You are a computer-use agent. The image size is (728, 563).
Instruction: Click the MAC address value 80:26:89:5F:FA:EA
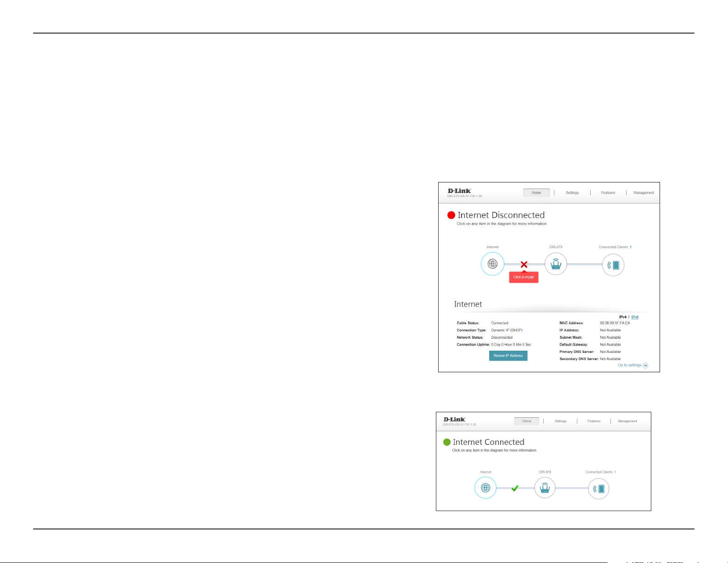click(x=615, y=323)
